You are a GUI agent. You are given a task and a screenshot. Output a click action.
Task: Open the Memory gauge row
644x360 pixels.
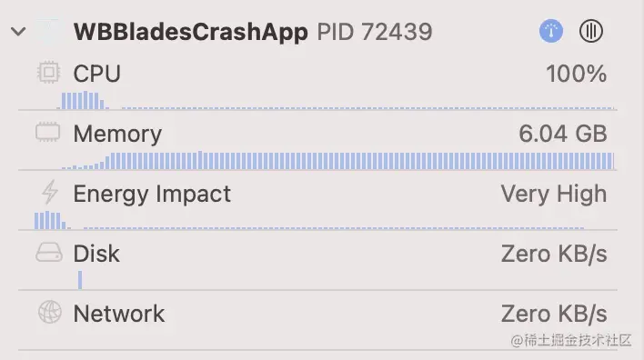pos(317,140)
